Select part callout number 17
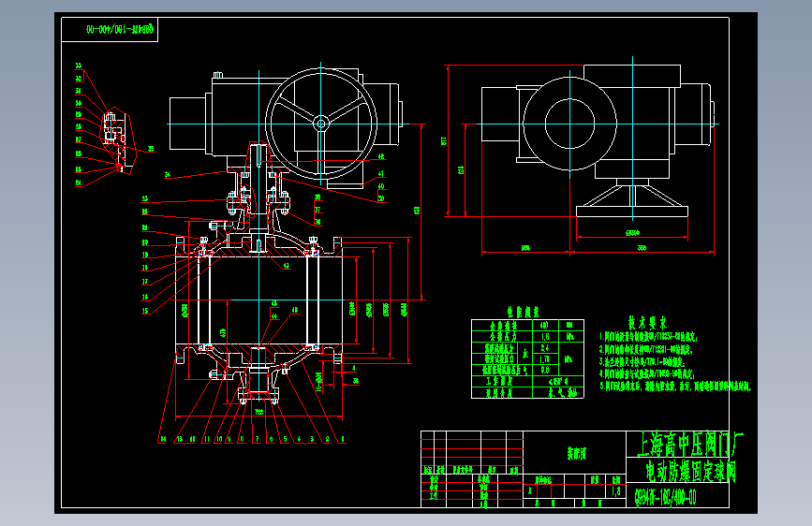The width and height of the screenshot is (812, 526). pos(145,282)
